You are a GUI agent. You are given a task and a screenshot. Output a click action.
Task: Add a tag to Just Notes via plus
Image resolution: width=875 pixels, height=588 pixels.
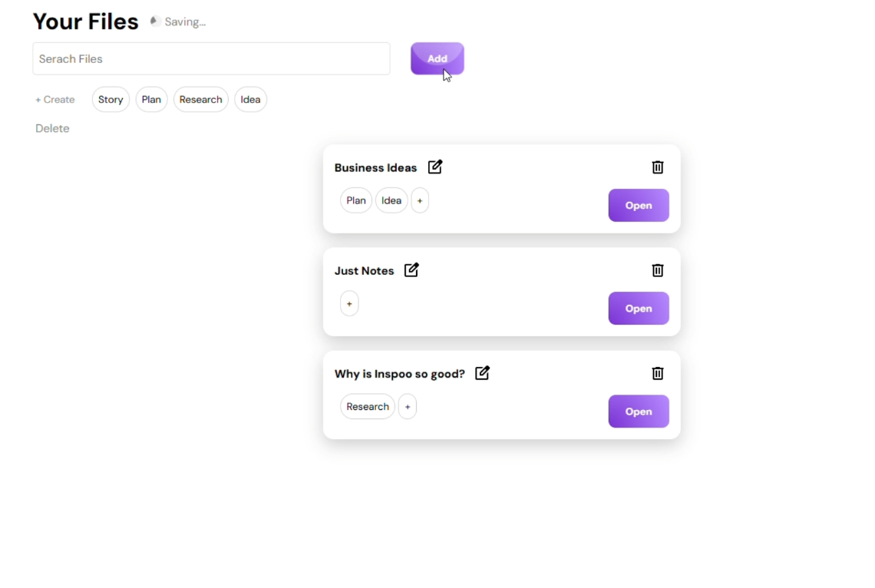349,304
